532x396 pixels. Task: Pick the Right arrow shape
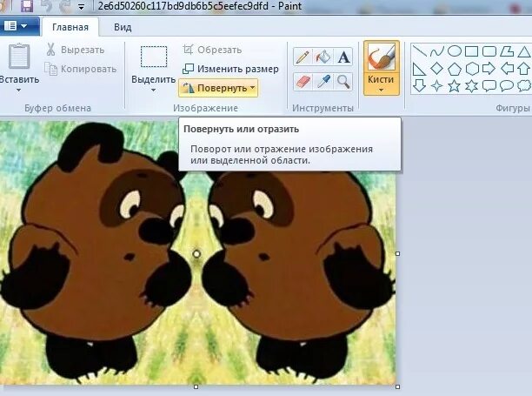[x=489, y=69]
